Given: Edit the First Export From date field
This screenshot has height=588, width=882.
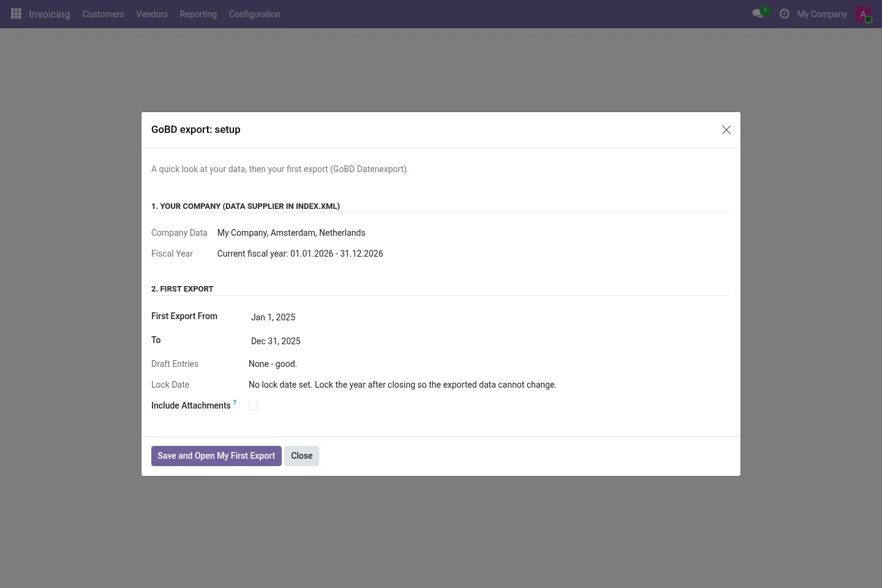Looking at the screenshot, I should click(489, 317).
